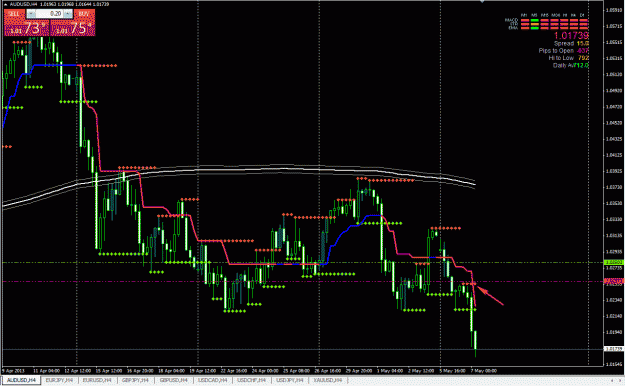Click the Spread label in the info panel
Screen dimensions: 625x386
click(x=564, y=43)
